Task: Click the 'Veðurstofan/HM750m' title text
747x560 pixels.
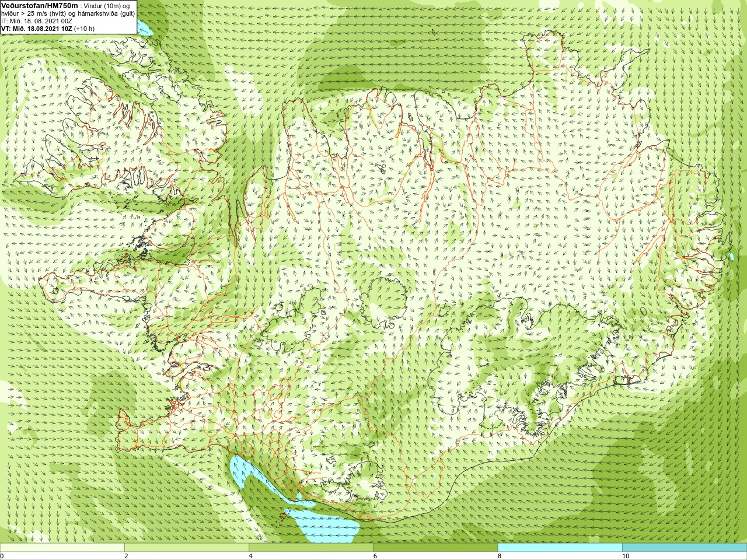Action: pos(40,5)
